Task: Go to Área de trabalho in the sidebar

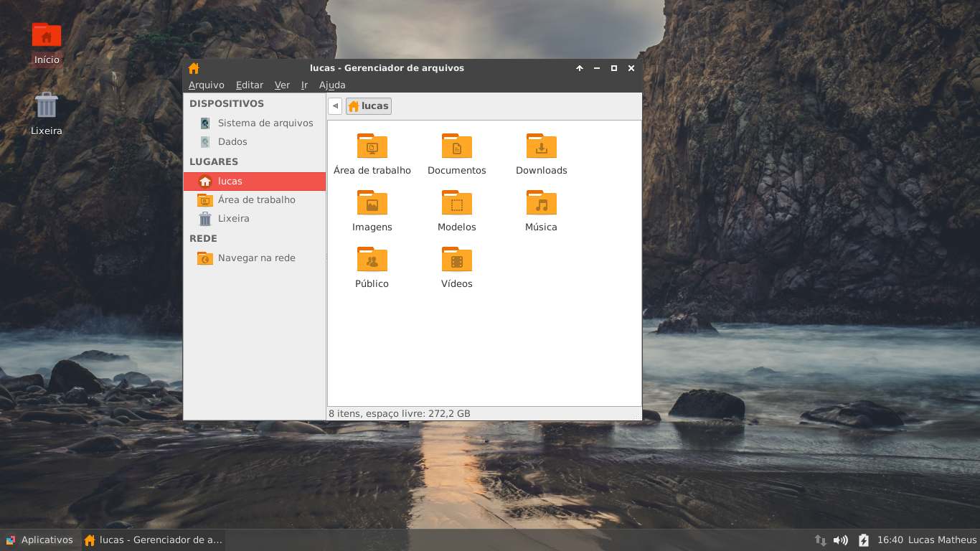Action: (x=255, y=199)
